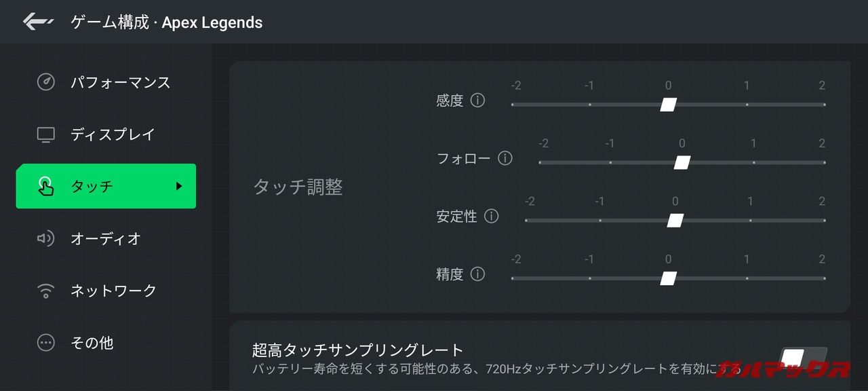Show info for 安定性 setting
Viewport: 868px width, 391px height.
pos(492,217)
